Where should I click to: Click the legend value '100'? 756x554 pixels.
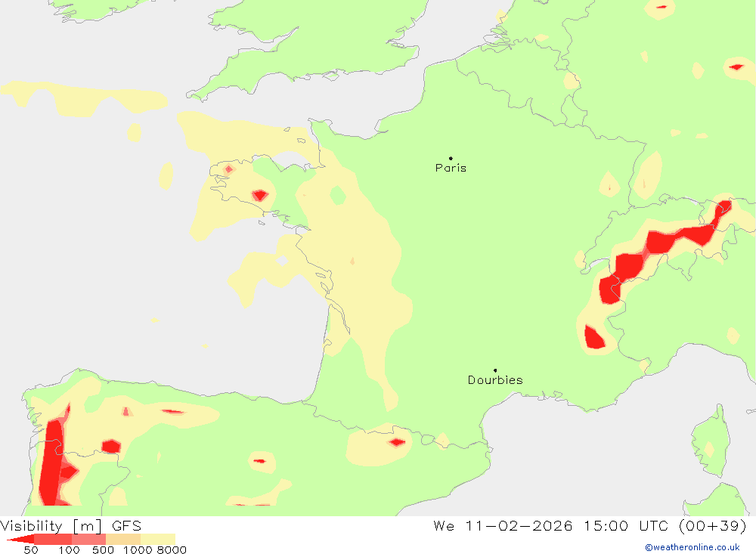(69, 549)
